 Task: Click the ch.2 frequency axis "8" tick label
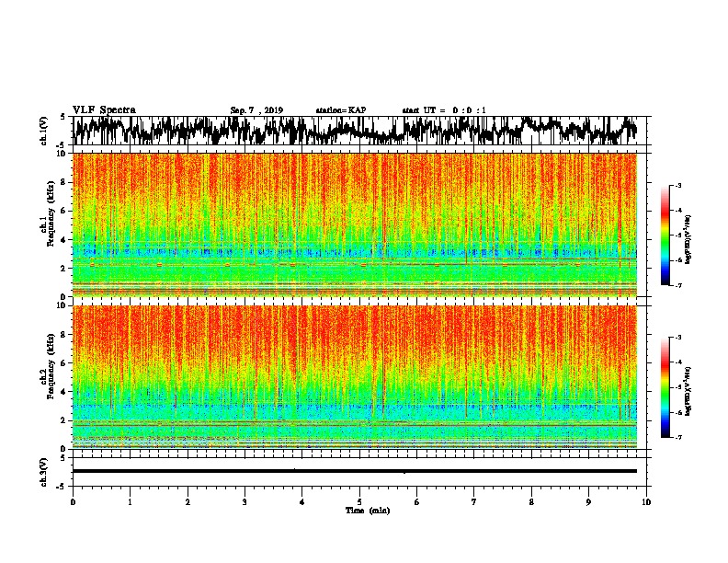click(65, 335)
